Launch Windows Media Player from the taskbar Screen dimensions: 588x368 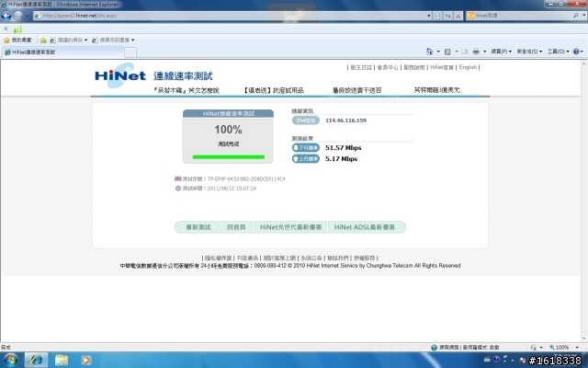(x=85, y=361)
